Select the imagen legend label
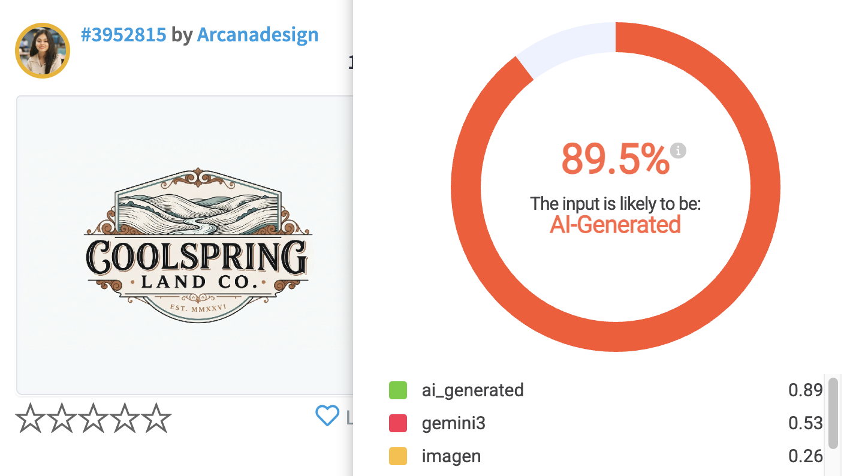This screenshot has width=868, height=476. point(451,456)
